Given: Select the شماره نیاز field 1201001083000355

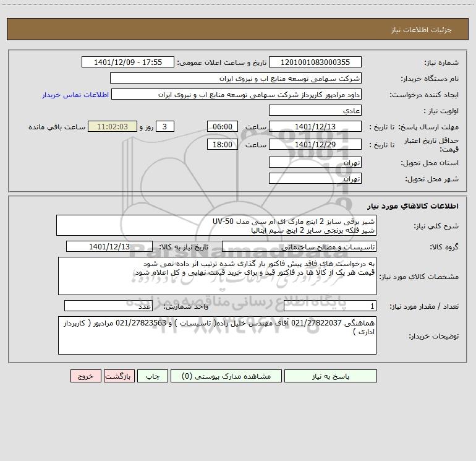Looking at the screenshot, I should (315, 62).
